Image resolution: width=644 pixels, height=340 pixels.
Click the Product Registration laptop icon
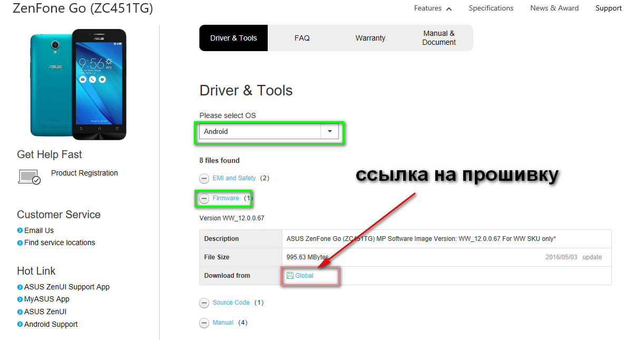point(29,177)
